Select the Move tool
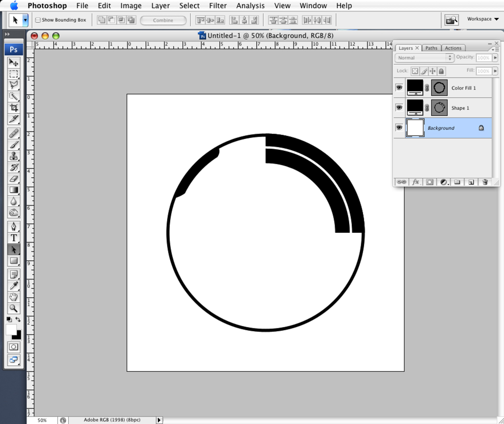 point(13,63)
